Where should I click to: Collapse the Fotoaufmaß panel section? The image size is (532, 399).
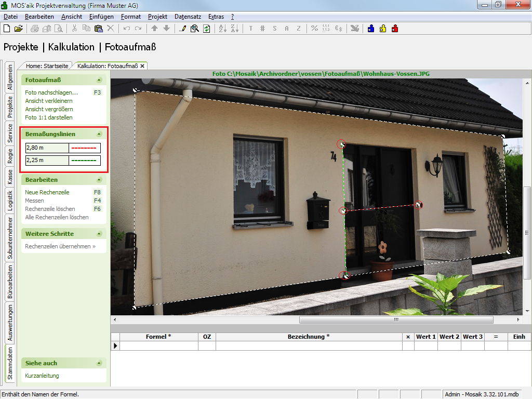pos(99,80)
